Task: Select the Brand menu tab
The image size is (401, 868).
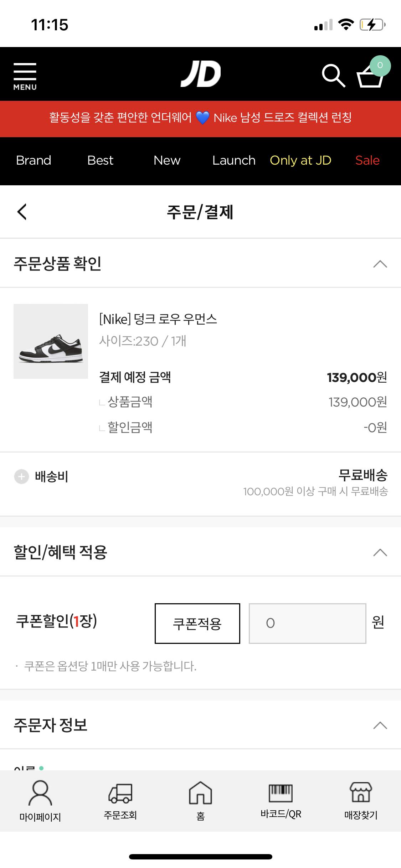Action: [x=34, y=161]
